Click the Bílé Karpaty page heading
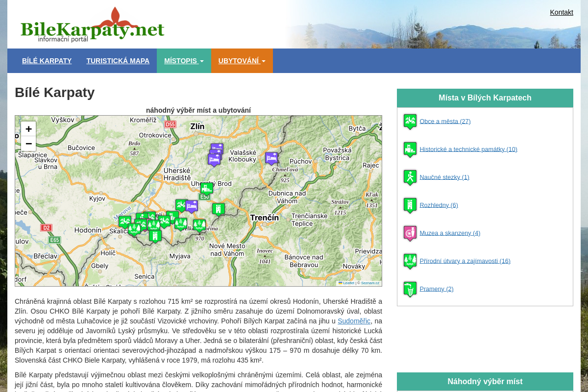The height and width of the screenshot is (392, 588). coord(55,93)
